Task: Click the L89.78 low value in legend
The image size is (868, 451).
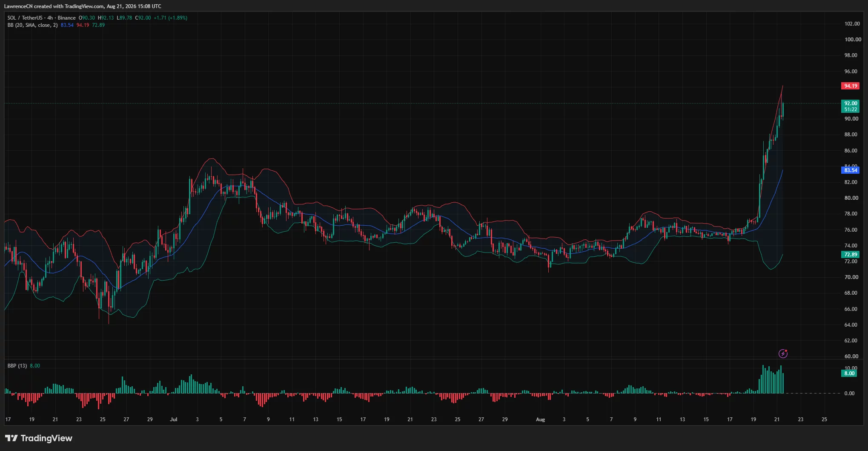Action: [x=124, y=18]
